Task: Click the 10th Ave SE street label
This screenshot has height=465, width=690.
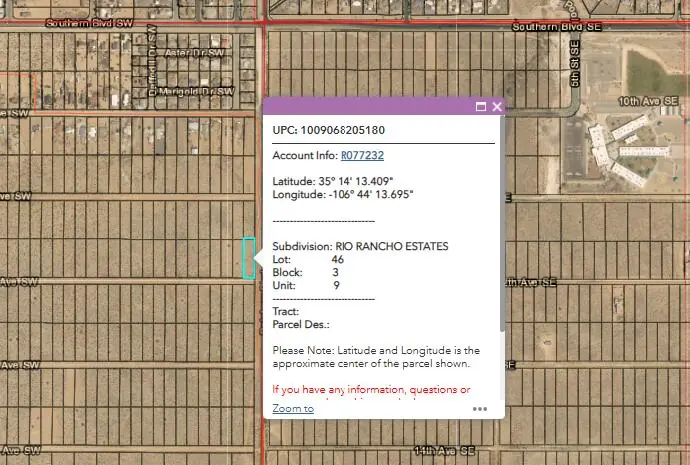Action: click(x=648, y=101)
